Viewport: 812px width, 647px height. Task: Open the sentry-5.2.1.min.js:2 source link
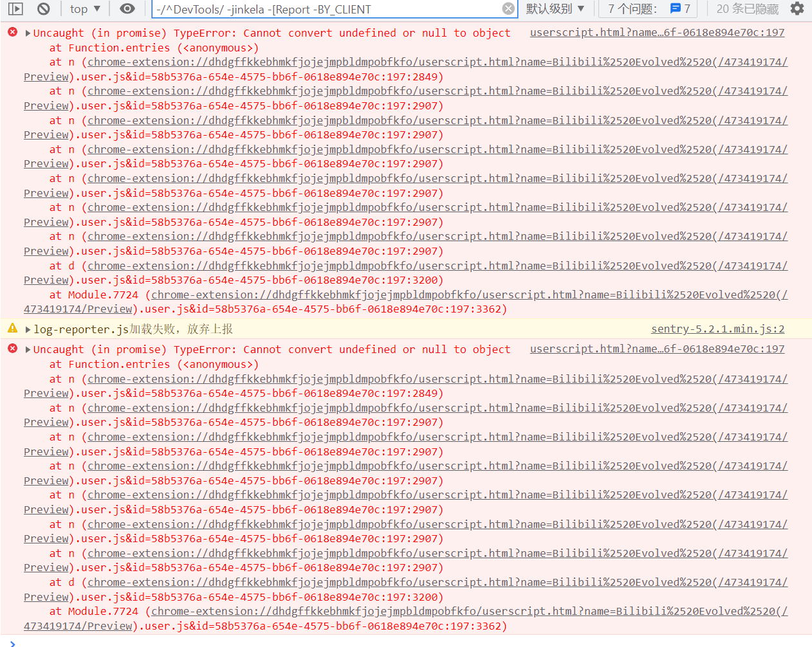click(x=717, y=329)
